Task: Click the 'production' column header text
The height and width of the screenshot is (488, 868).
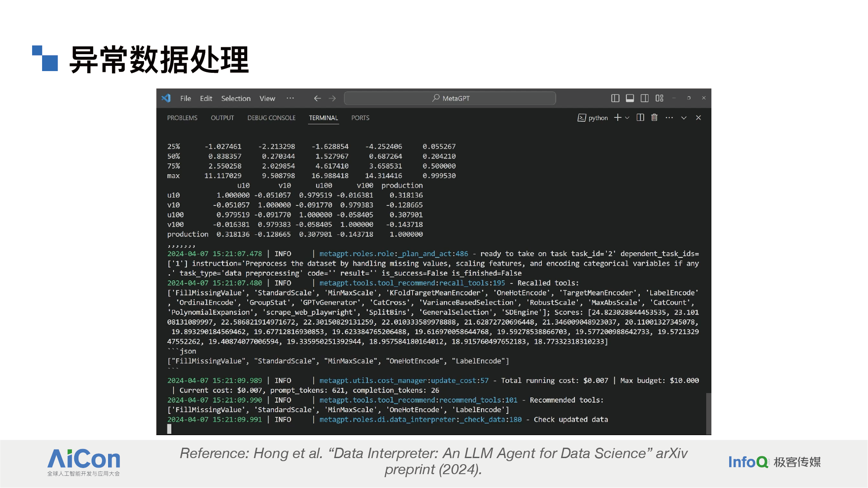Action: tap(402, 185)
